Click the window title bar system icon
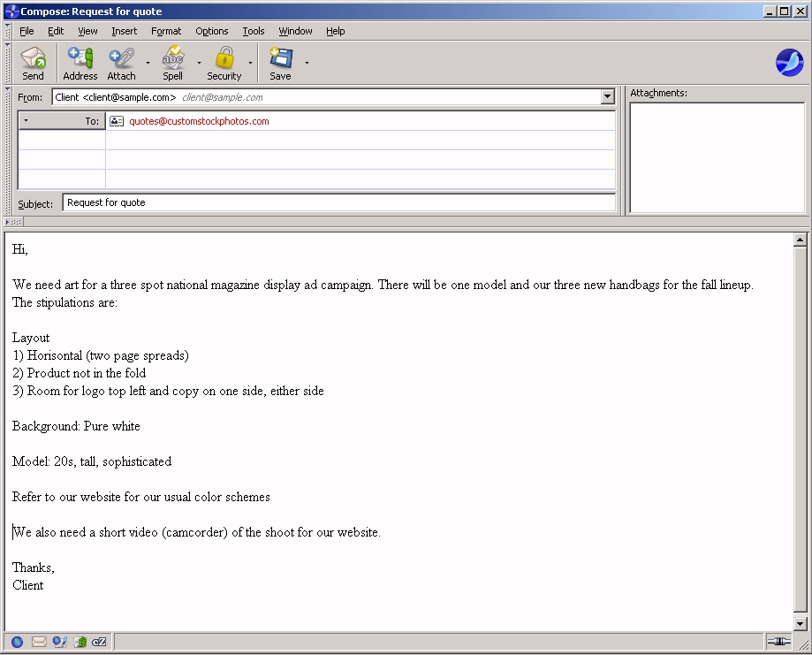 coord(11,11)
